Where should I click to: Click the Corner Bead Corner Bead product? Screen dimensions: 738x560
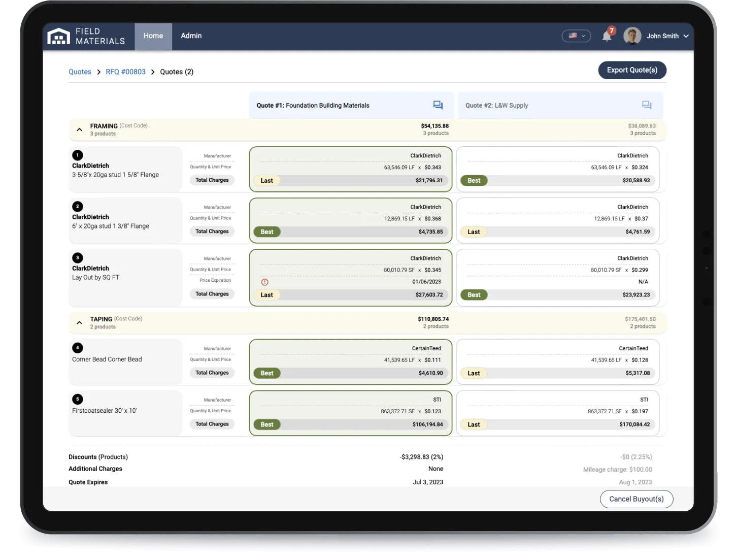coord(125,361)
